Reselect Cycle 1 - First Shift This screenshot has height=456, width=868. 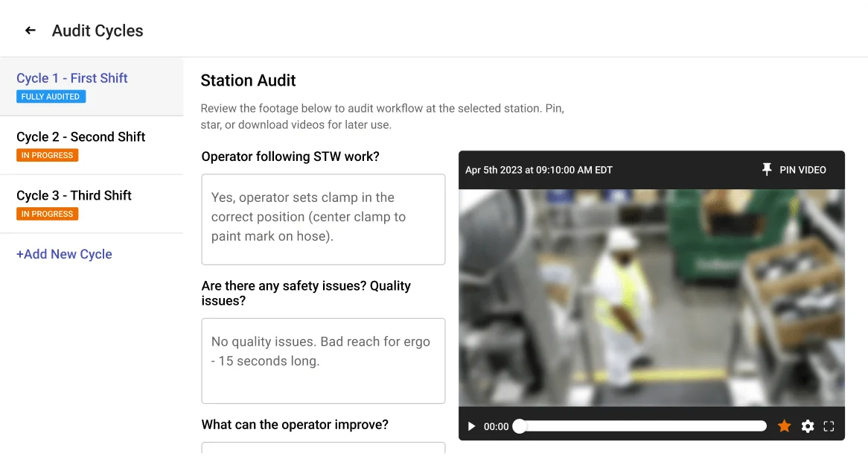[x=72, y=77]
